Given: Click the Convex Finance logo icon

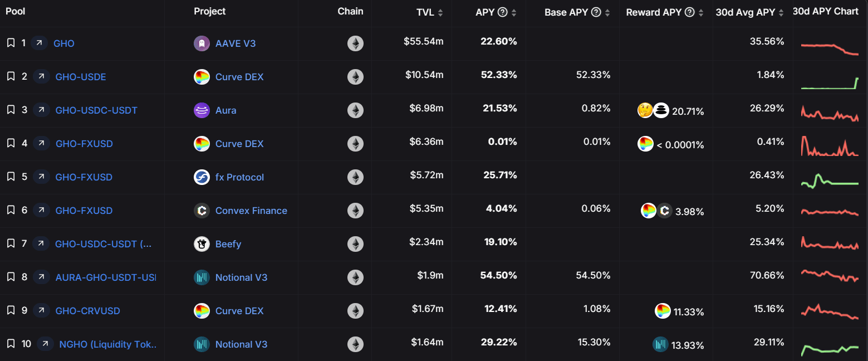Looking at the screenshot, I should (202, 211).
